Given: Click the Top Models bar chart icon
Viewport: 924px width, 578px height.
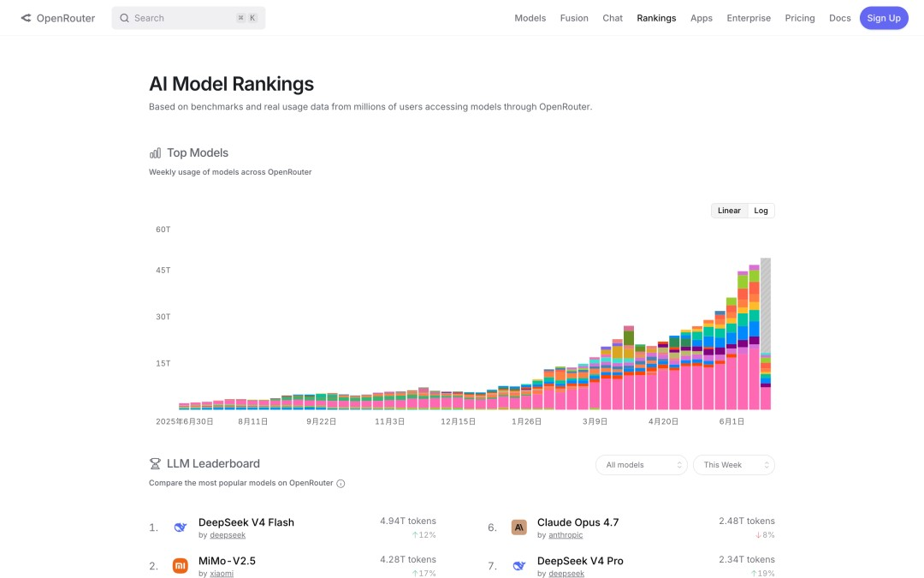Looking at the screenshot, I should coord(155,153).
